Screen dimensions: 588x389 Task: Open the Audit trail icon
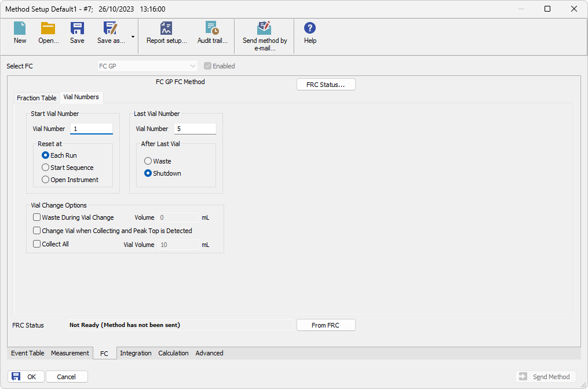pos(212,28)
